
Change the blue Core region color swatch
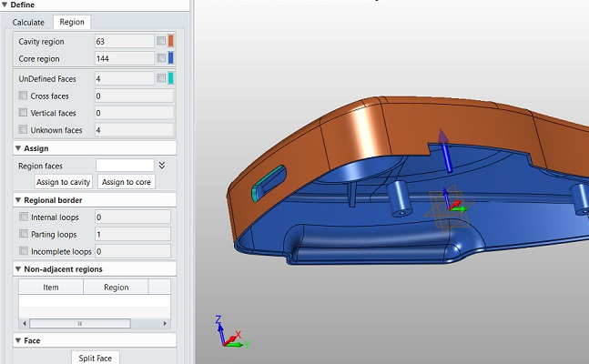pos(171,58)
